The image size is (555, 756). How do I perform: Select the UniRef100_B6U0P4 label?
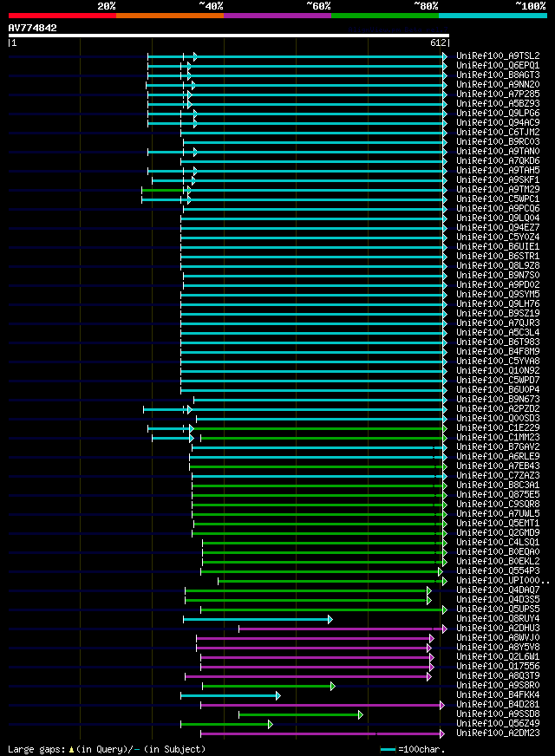click(498, 389)
